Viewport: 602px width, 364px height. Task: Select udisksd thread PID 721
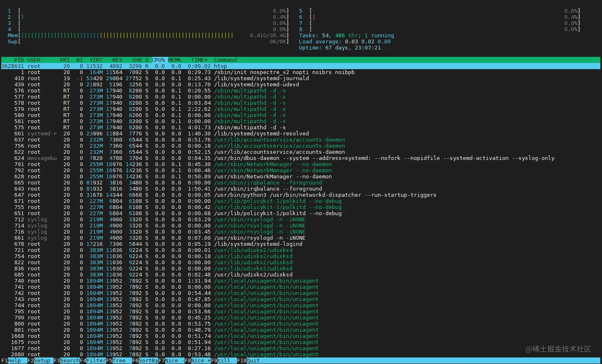coord(301,250)
